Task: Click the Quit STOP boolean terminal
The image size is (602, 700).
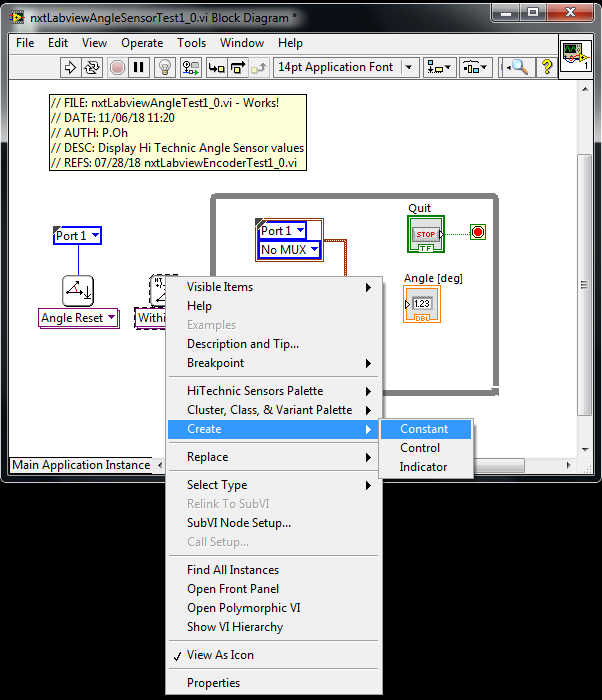Action: 426,234
